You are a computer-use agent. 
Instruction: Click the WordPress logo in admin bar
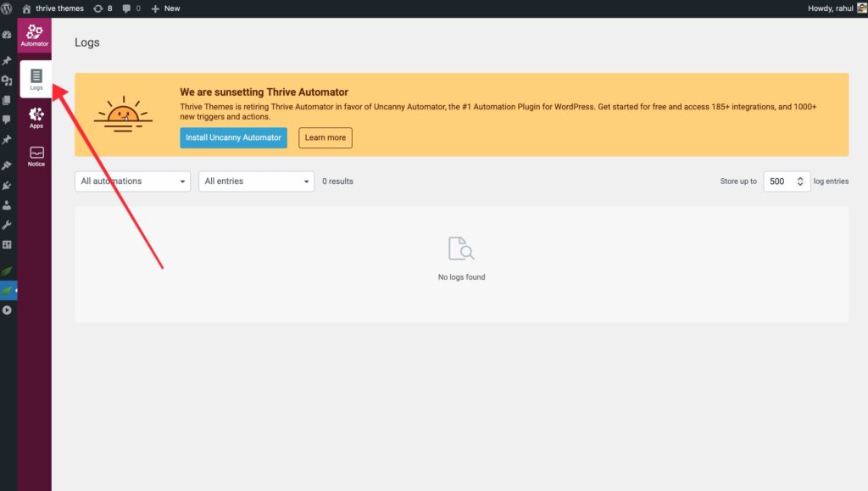coord(8,8)
